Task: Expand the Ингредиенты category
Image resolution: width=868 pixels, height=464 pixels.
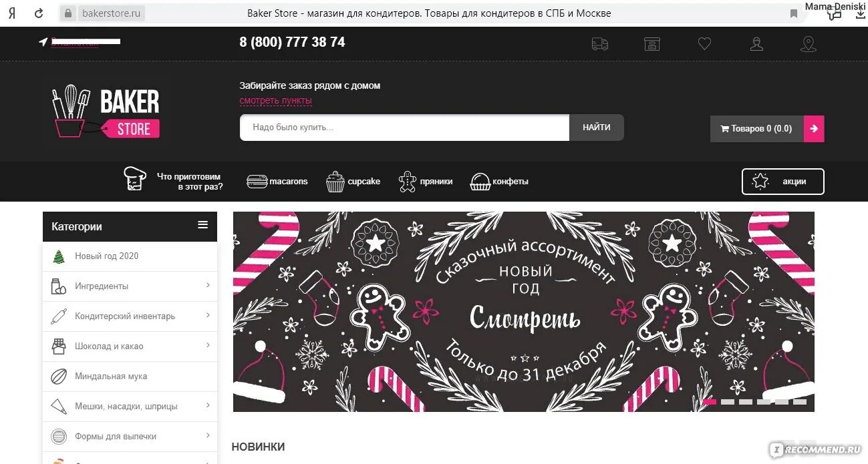Action: pyautogui.click(x=130, y=286)
